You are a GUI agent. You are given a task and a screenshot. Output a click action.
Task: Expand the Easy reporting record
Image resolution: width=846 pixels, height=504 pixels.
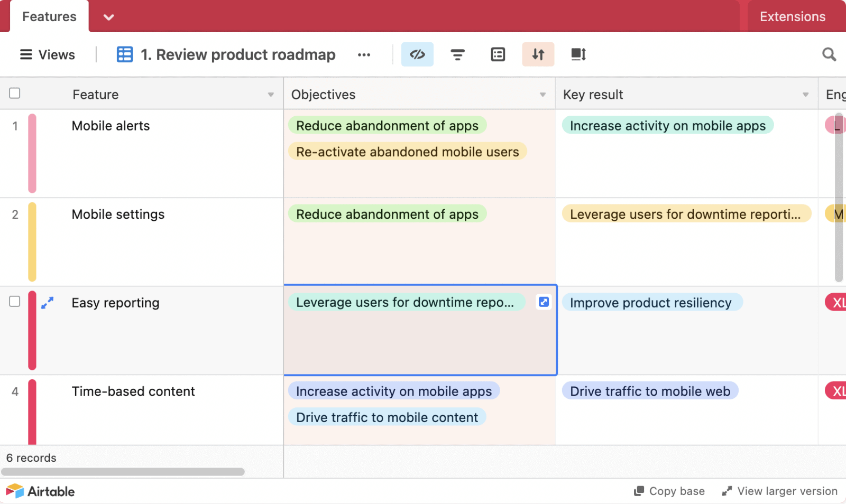coord(48,303)
